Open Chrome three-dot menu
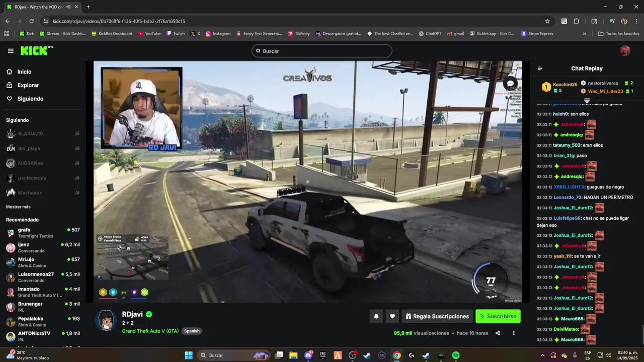Viewport: 644px width, 362px height. (x=636, y=21)
